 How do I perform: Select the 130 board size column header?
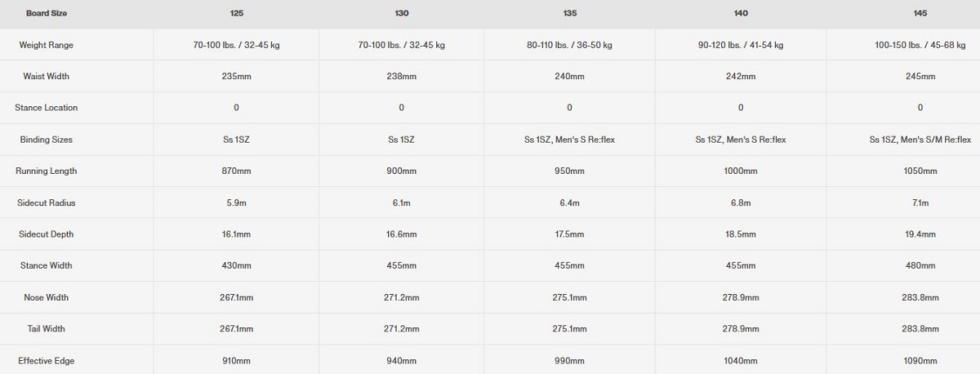tap(402, 13)
